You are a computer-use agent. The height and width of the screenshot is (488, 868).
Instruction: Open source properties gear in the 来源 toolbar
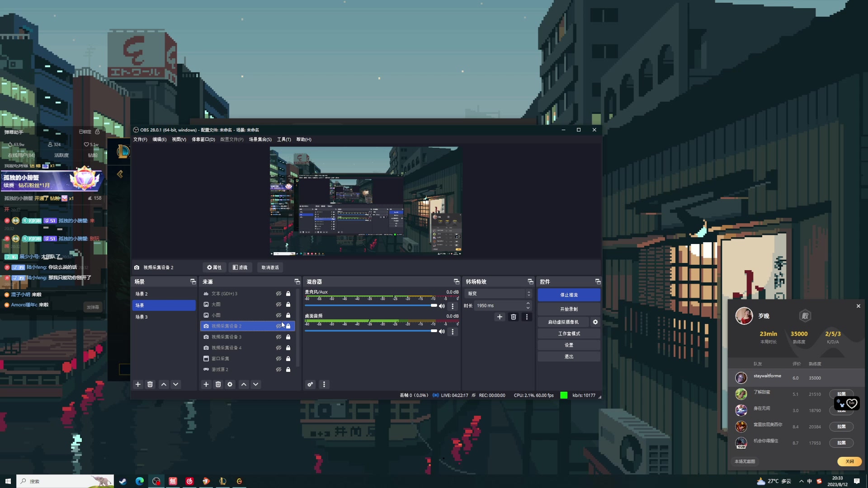coord(230,385)
